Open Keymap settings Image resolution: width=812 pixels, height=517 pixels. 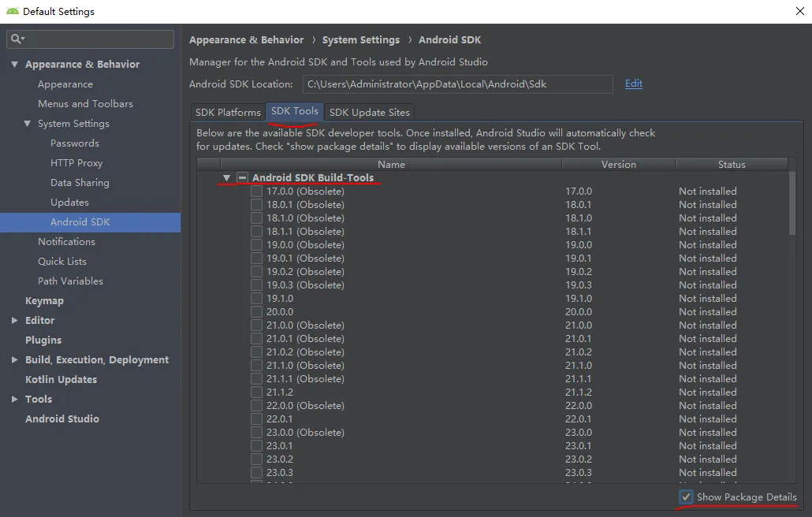(44, 301)
